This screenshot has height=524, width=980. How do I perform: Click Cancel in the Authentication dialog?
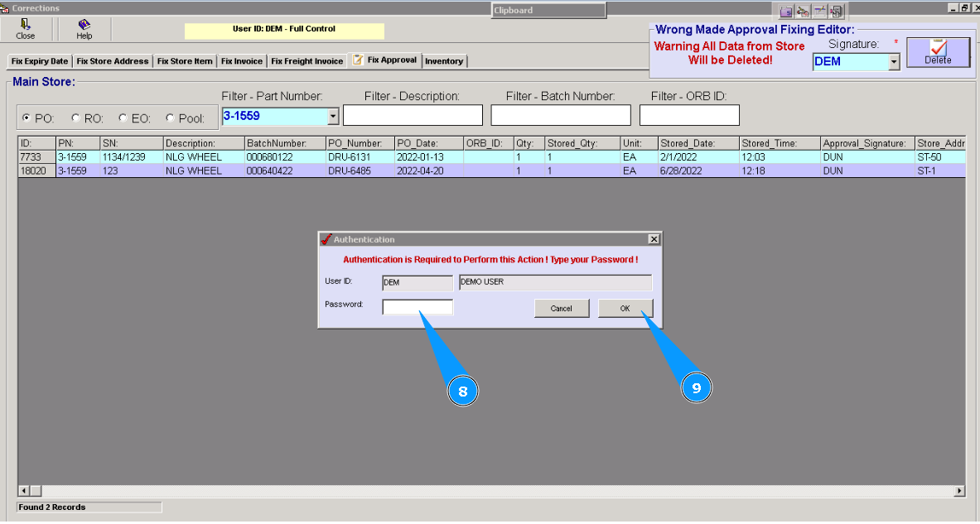pyautogui.click(x=562, y=309)
